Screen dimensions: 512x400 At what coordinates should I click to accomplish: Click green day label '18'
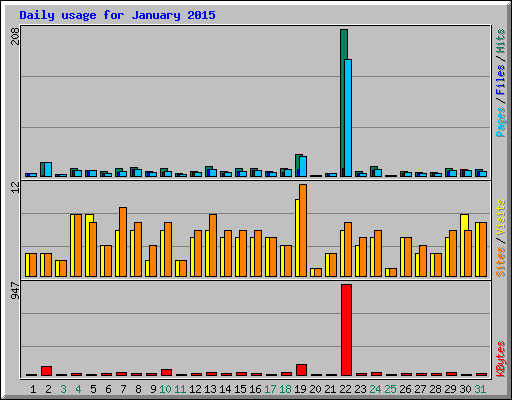click(x=285, y=389)
